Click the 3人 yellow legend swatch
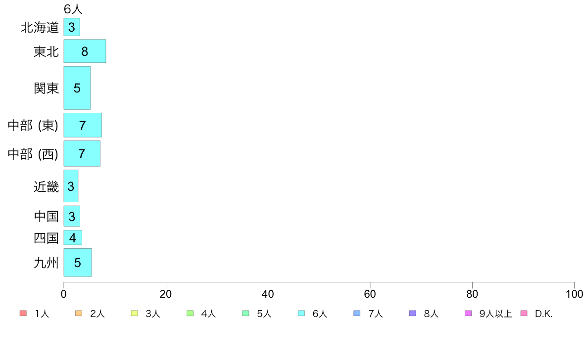Image resolution: width=588 pixels, height=364 pixels. 134,314
